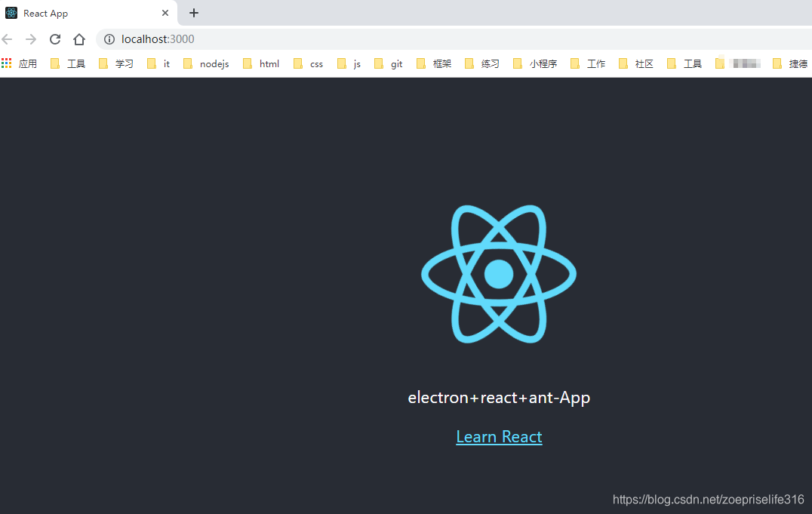Open the 工具 bookmark folder after 社区

pyautogui.click(x=684, y=63)
